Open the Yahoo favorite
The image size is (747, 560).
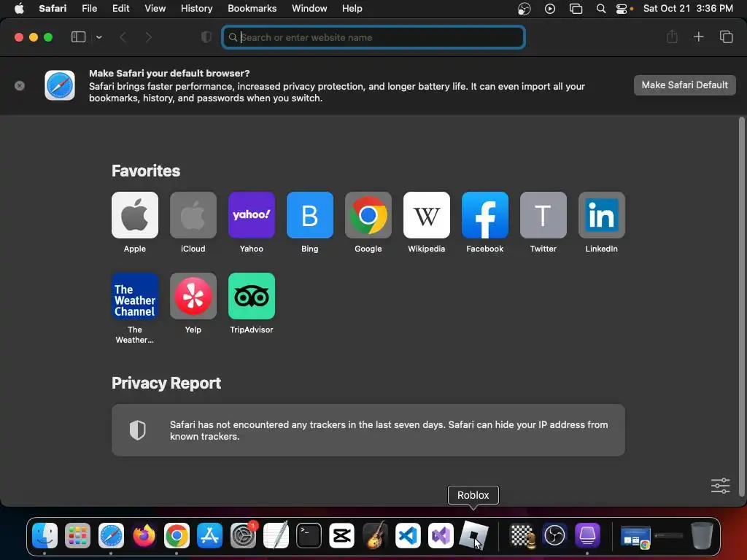(252, 215)
